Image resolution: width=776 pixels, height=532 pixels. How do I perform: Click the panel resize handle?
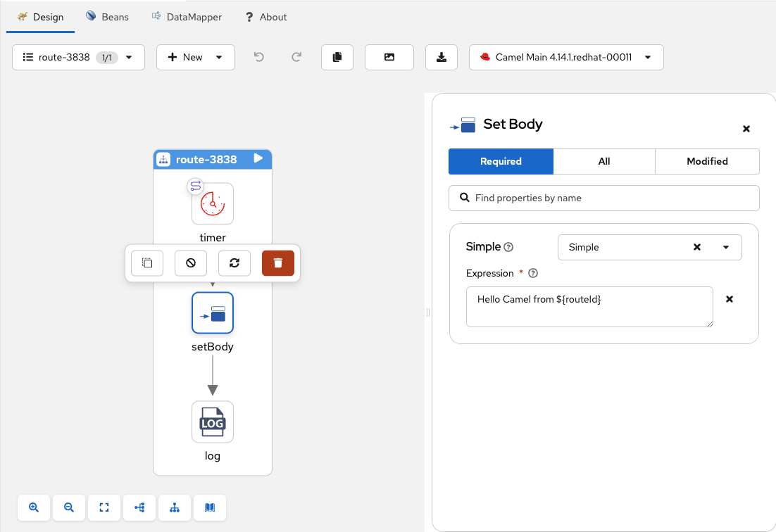tap(428, 312)
